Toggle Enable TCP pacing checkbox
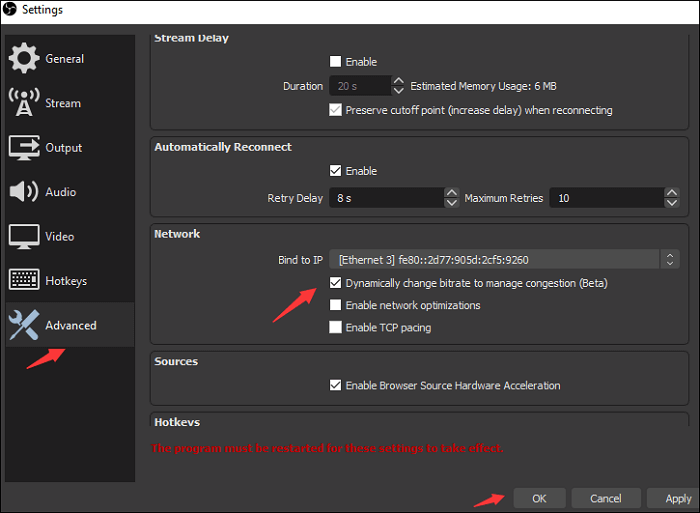700x513 pixels. coord(336,327)
